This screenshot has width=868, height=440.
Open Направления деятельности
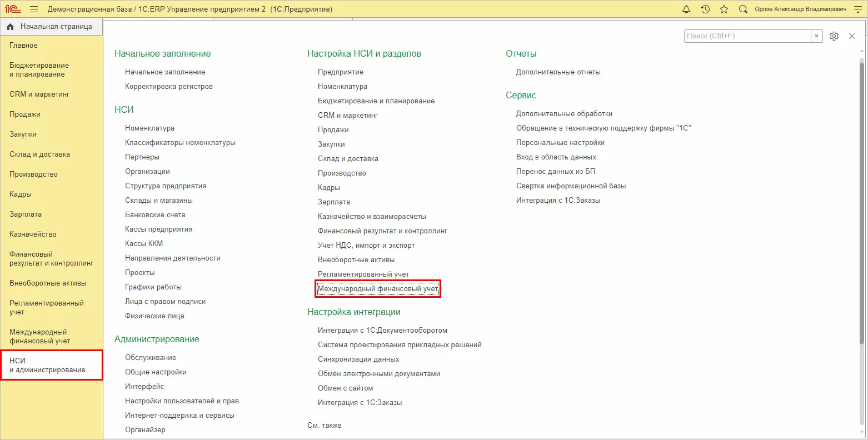click(x=173, y=258)
